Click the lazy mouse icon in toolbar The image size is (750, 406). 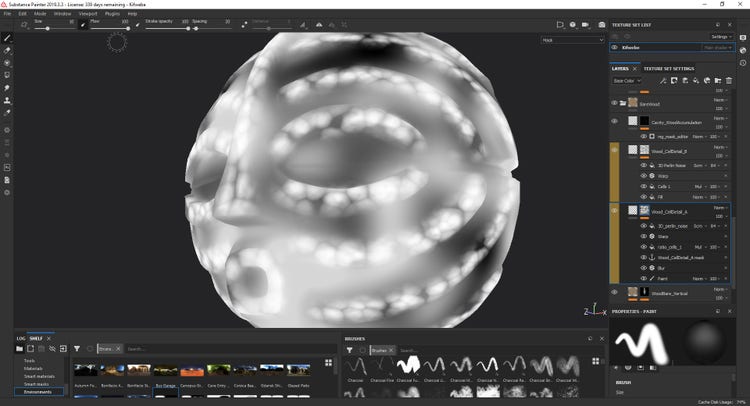244,25
